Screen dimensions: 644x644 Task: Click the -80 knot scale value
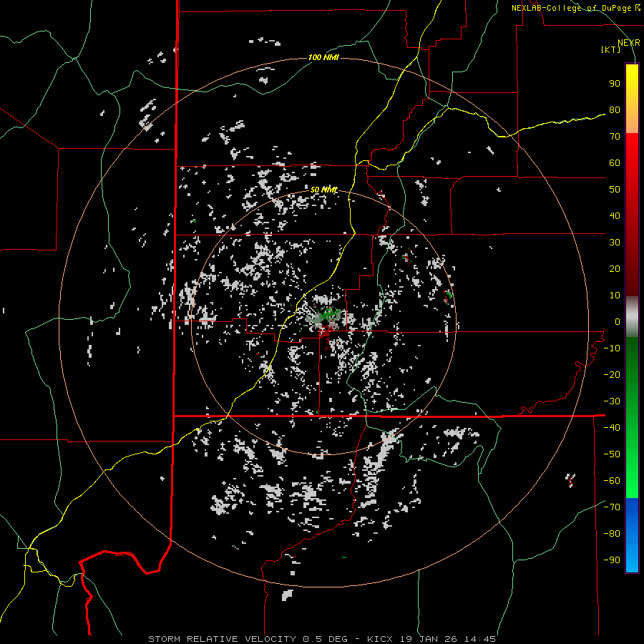pyautogui.click(x=612, y=534)
